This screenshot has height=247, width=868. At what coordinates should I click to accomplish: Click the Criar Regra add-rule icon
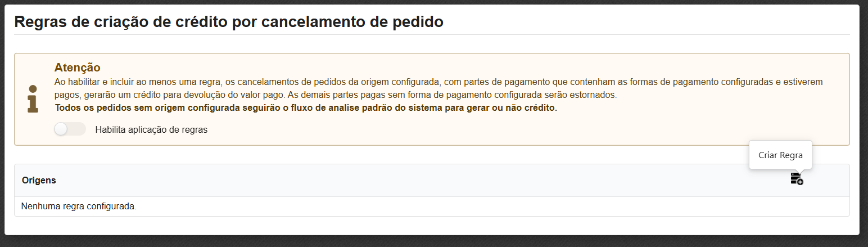point(797,179)
